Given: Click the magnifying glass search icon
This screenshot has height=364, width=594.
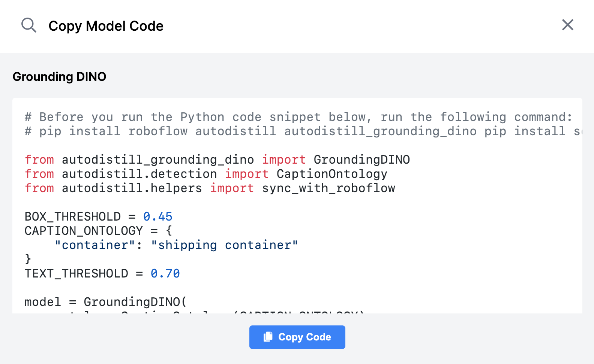Looking at the screenshot, I should pos(28,25).
